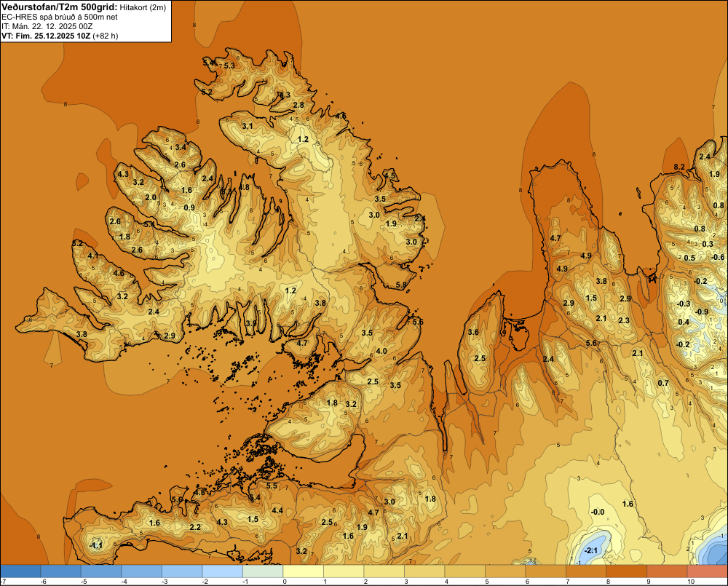Select the blue swatch between -5 and -4
This screenshot has width=728, height=586.
(101, 571)
